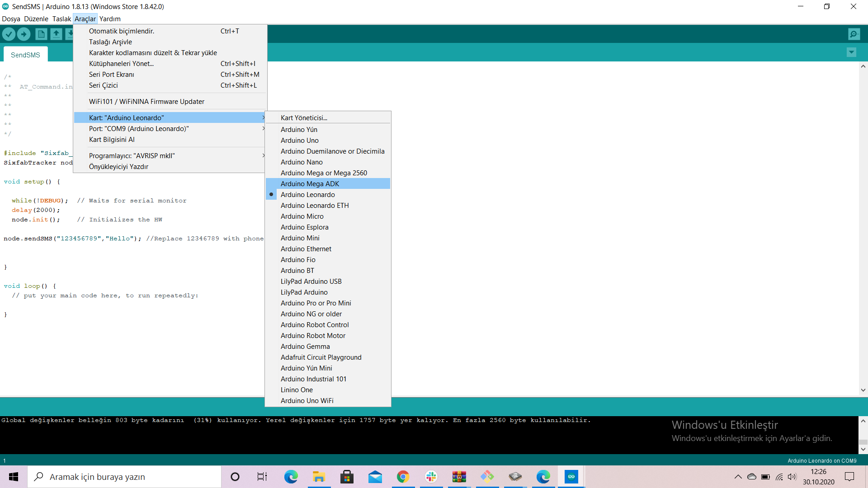This screenshot has width=868, height=488.
Task: Click the editor vertical scrollbar down arrow
Action: 863,390
